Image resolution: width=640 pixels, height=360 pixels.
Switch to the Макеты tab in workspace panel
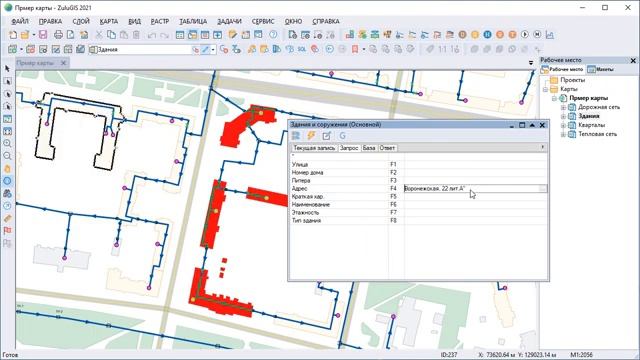600,69
